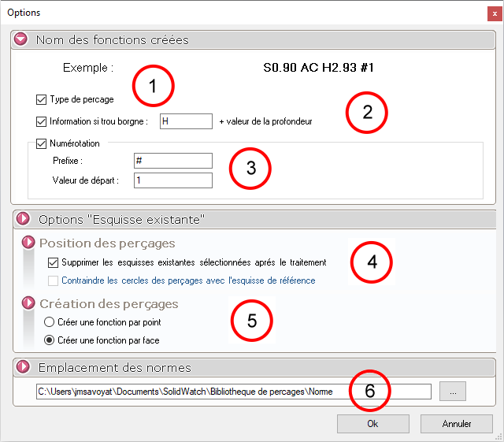Toggle the "Type de percage" checkbox
The height and width of the screenshot is (442, 504).
[42, 100]
